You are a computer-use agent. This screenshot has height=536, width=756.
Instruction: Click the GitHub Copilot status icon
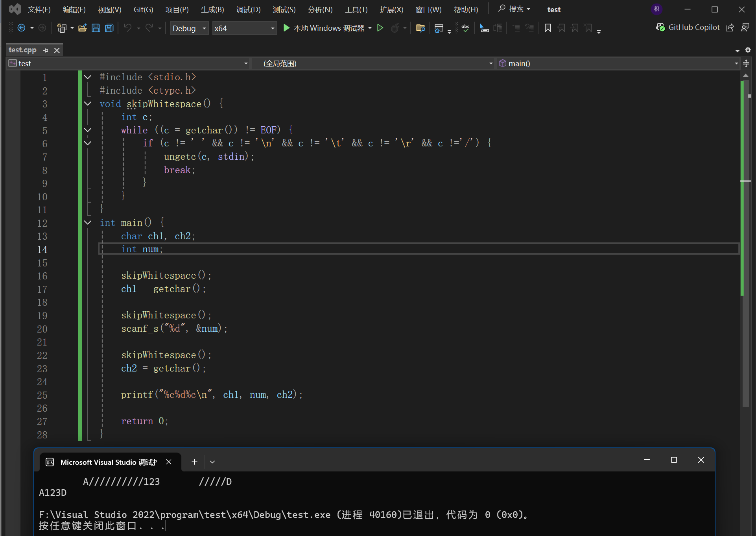click(660, 27)
